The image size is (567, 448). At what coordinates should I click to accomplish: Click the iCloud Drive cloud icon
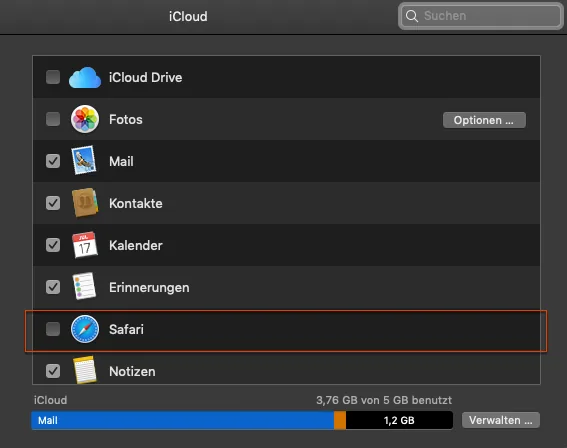[x=85, y=77]
